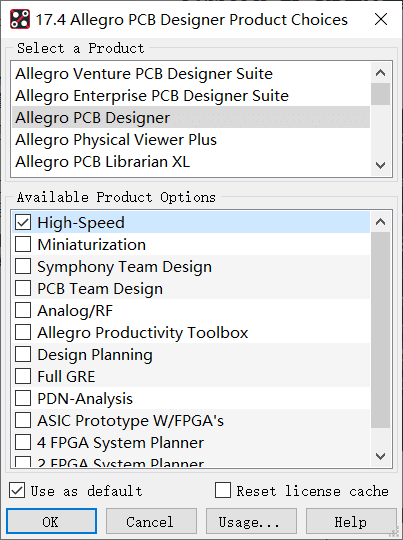
Task: Check the Full GRE option
Action: (23, 376)
